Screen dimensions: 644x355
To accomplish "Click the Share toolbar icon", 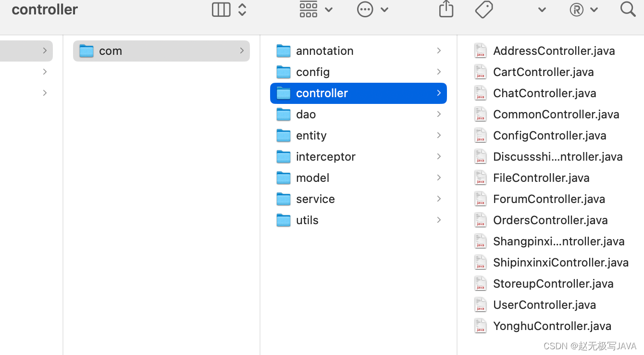I will click(446, 9).
